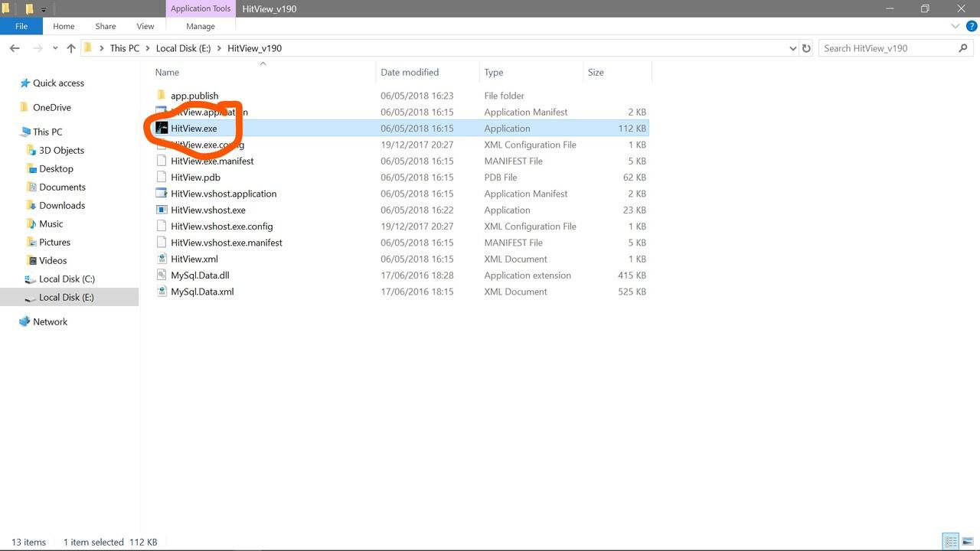
Task: Open 3D Objects in the sidebar
Action: point(61,151)
